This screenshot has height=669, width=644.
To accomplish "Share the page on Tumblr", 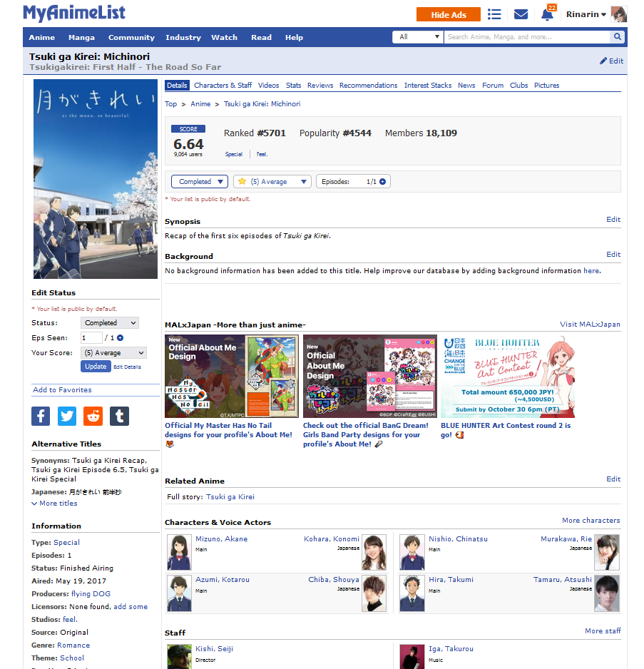I will [x=120, y=416].
